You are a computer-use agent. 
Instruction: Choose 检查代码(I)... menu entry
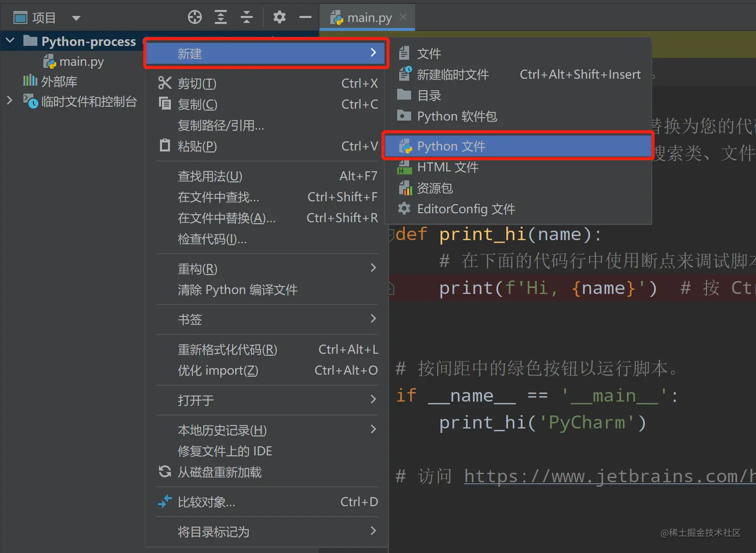(x=267, y=239)
